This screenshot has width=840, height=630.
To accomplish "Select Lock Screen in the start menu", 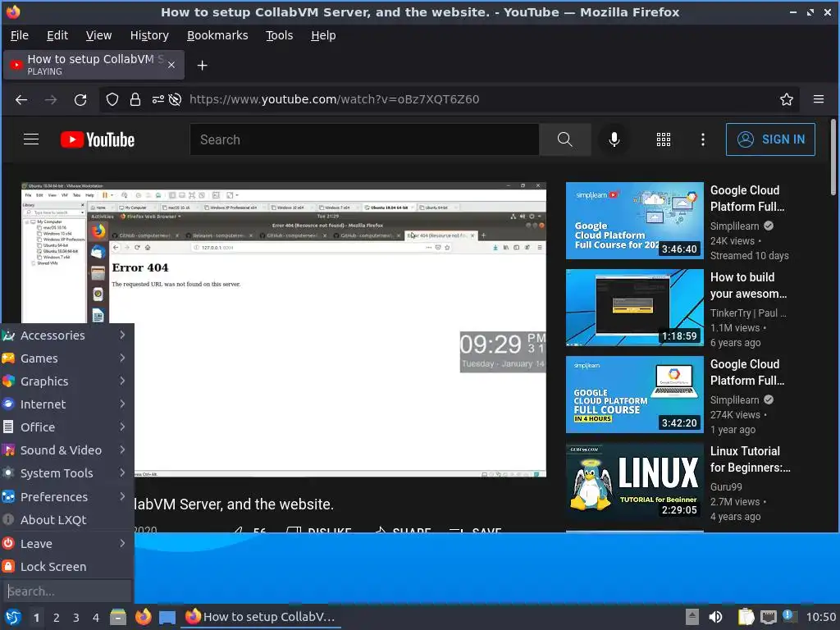I will click(67, 567).
